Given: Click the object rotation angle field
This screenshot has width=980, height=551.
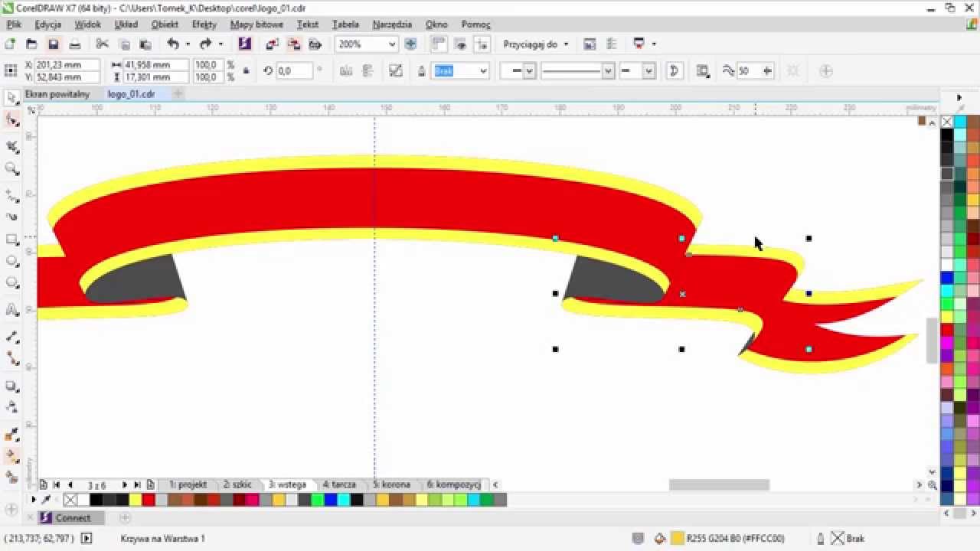Looking at the screenshot, I should point(294,71).
